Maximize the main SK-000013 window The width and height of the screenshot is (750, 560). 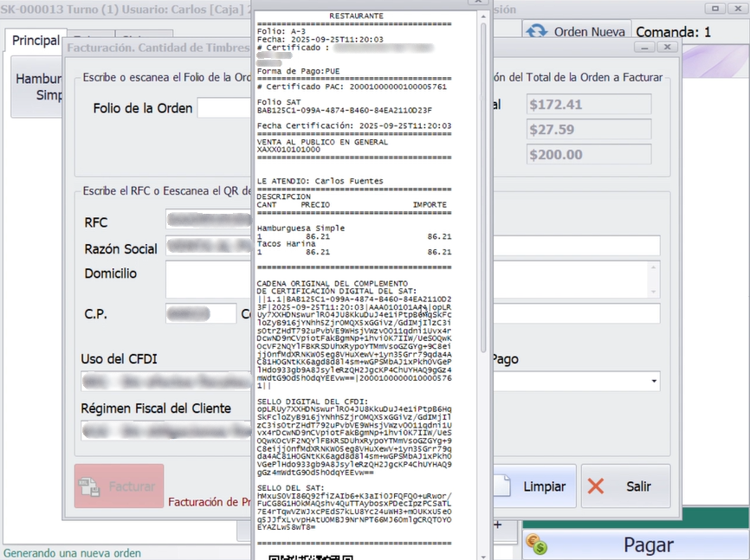714,9
